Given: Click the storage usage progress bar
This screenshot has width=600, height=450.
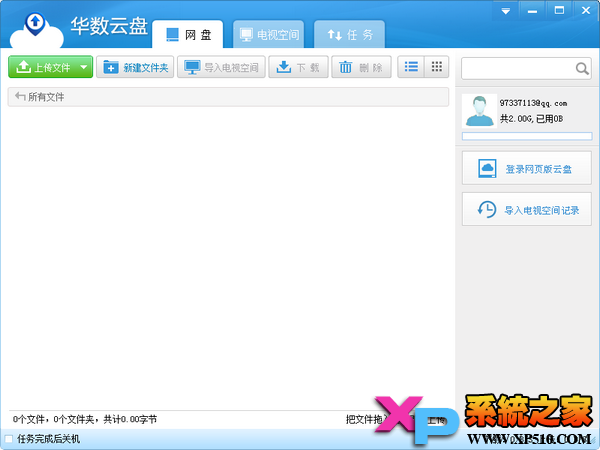Looking at the screenshot, I should click(x=527, y=136).
